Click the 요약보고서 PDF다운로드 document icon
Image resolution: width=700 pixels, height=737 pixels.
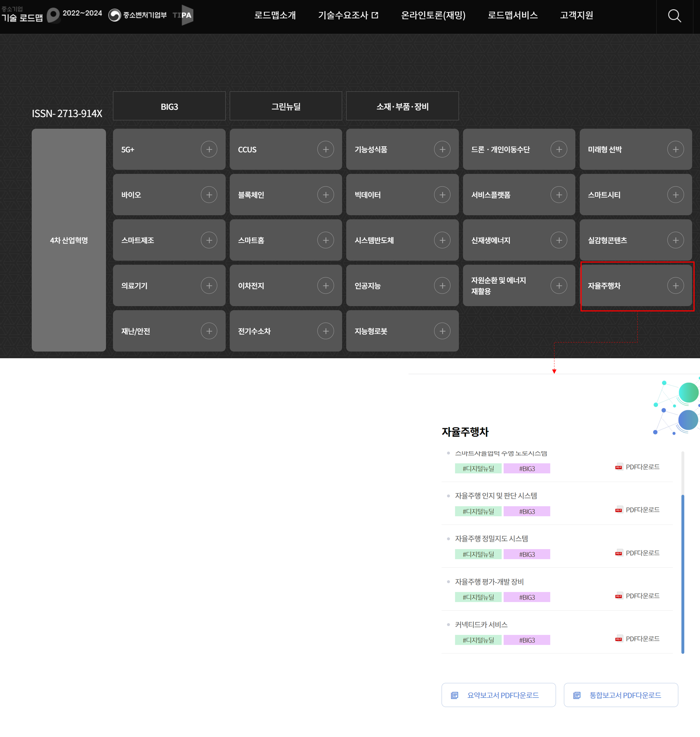click(455, 695)
